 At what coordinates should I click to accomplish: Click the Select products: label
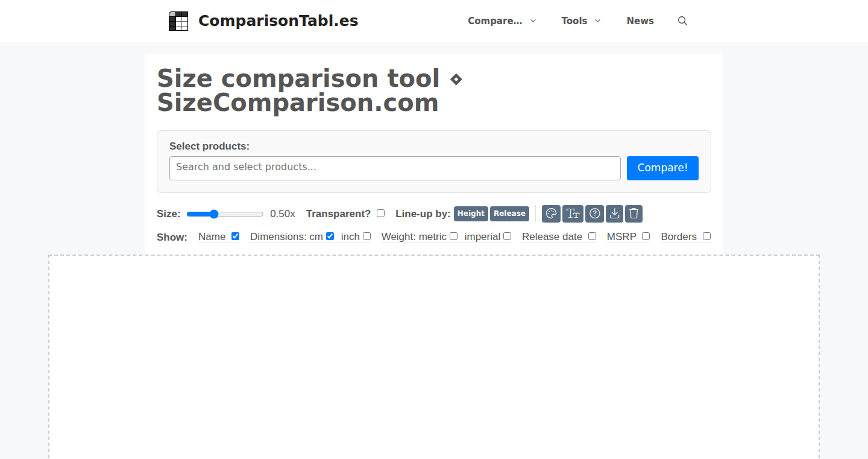coord(209,146)
